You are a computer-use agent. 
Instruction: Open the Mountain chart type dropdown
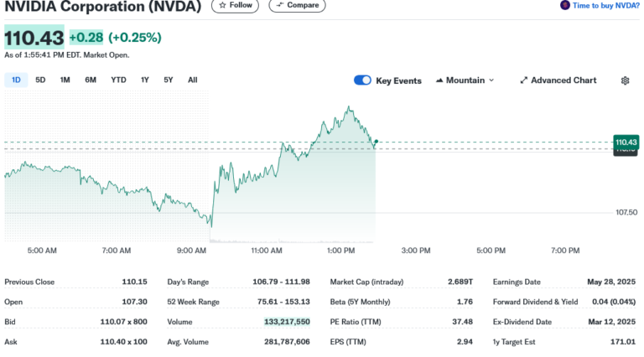tap(465, 80)
